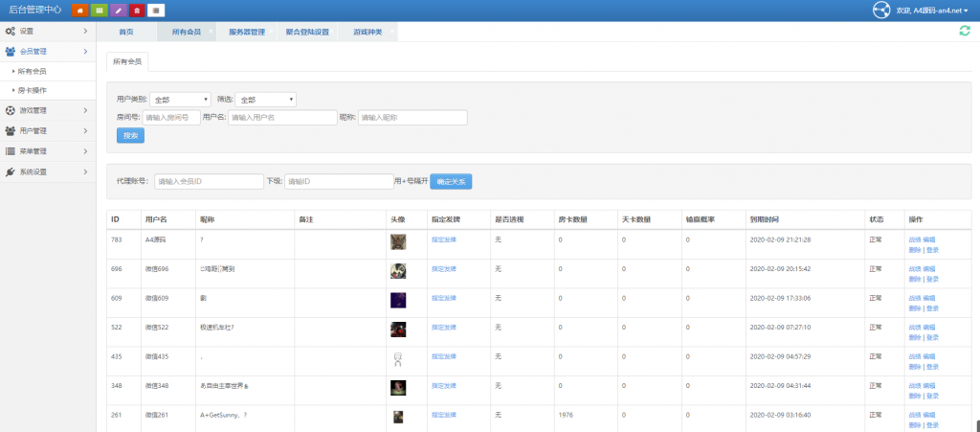Click 指定发牌 link for user A4源码
The height and width of the screenshot is (432, 980).
click(x=444, y=239)
